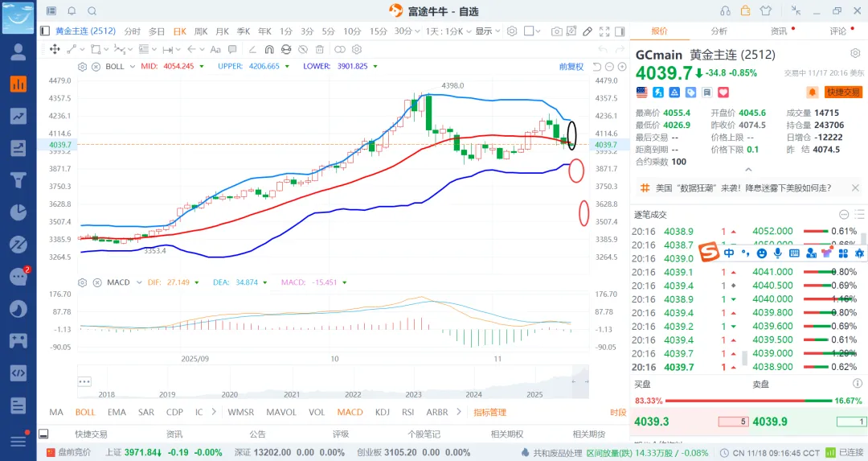Image resolution: width=868 pixels, height=461 pixels.
Task: Select the 周K period tab
Action: [201, 31]
